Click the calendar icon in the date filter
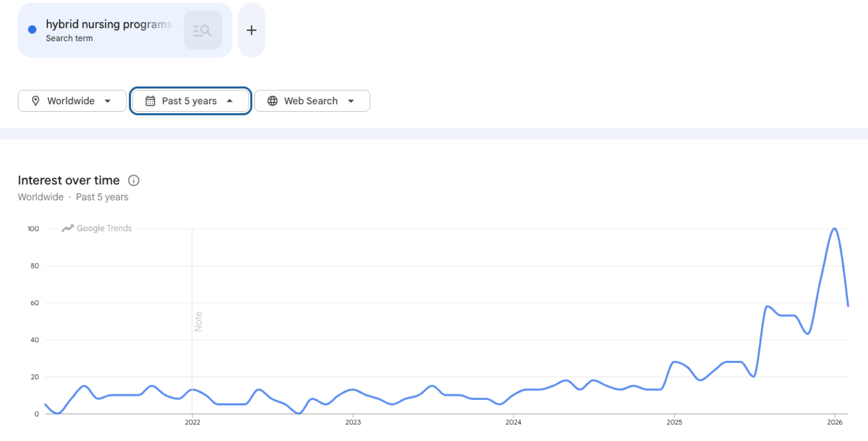868x441 pixels. pyautogui.click(x=150, y=101)
